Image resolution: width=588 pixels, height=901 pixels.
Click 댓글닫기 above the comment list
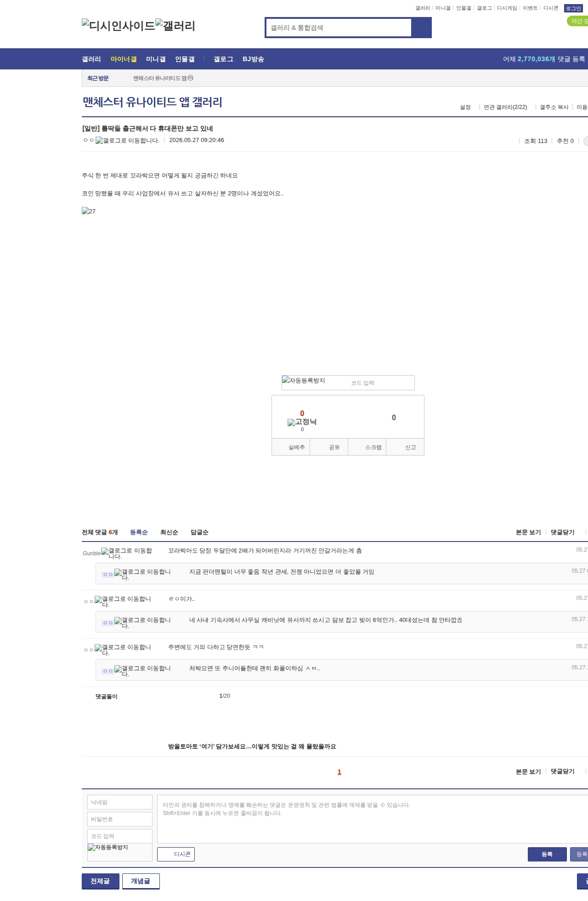pos(563,532)
